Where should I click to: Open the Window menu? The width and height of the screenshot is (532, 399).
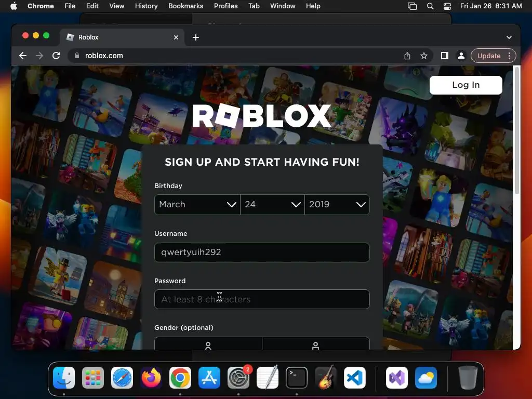click(283, 6)
